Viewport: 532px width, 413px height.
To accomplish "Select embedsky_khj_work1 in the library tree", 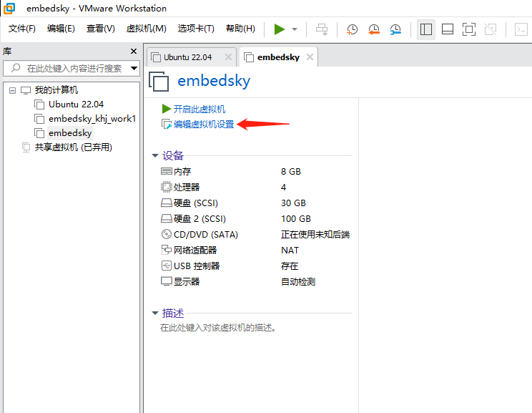I will (92, 119).
